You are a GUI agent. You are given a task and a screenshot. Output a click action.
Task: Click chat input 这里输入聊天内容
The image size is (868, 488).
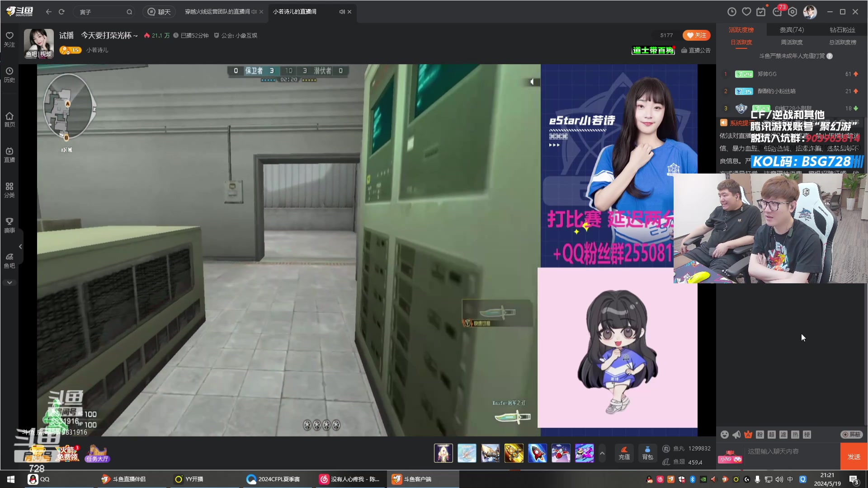point(792,451)
